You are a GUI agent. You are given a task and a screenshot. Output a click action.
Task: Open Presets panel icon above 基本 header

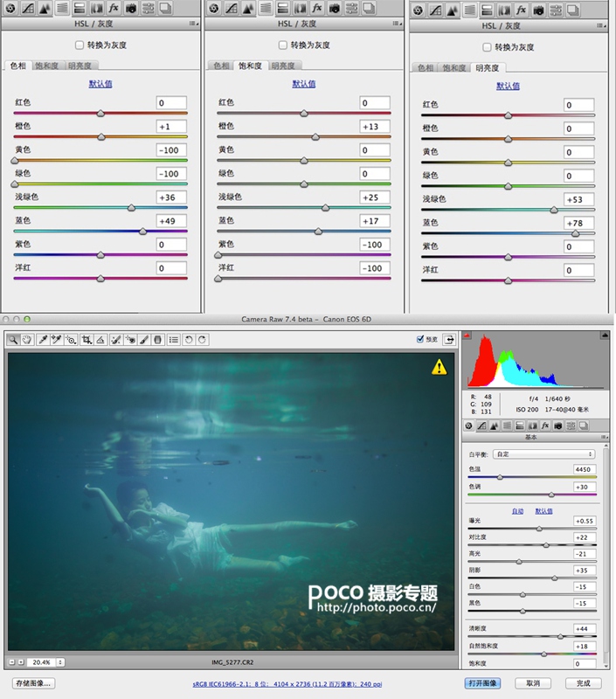tap(571, 426)
